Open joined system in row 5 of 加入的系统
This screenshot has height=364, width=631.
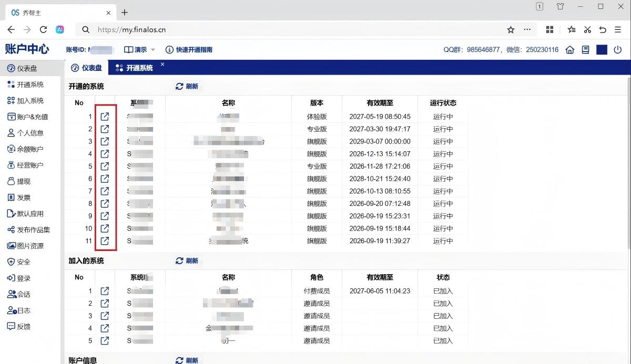105,341
